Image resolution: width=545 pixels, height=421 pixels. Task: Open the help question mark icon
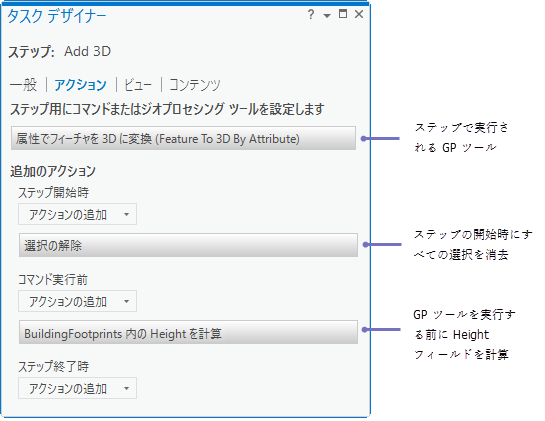pos(311,15)
